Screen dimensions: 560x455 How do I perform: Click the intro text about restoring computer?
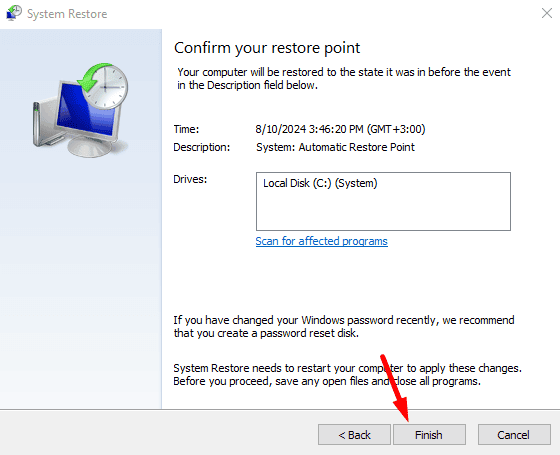point(344,79)
